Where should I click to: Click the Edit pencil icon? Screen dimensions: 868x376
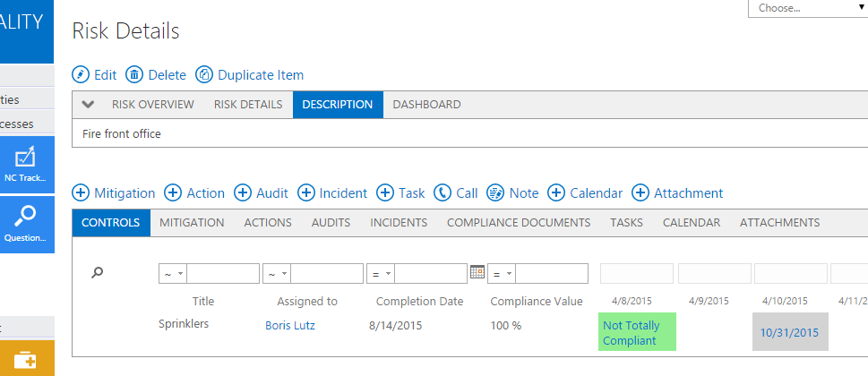point(81,74)
